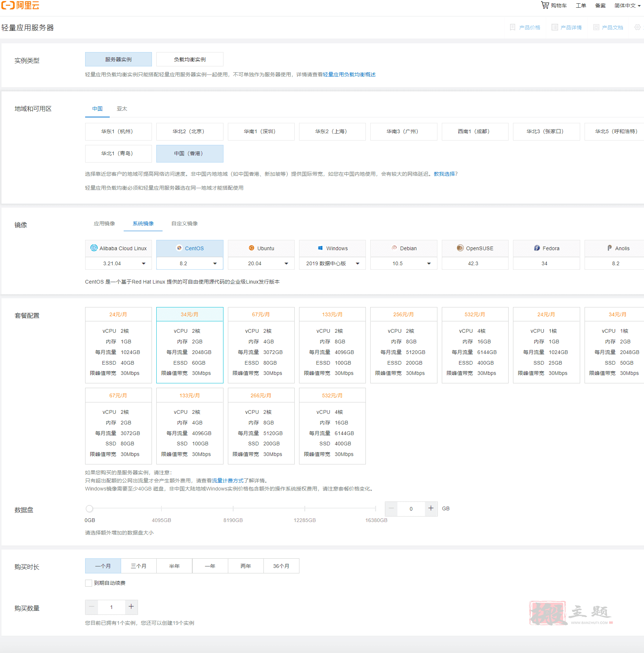Choose region 华东1（杭州）
The width and height of the screenshot is (644, 653).
coord(118,131)
